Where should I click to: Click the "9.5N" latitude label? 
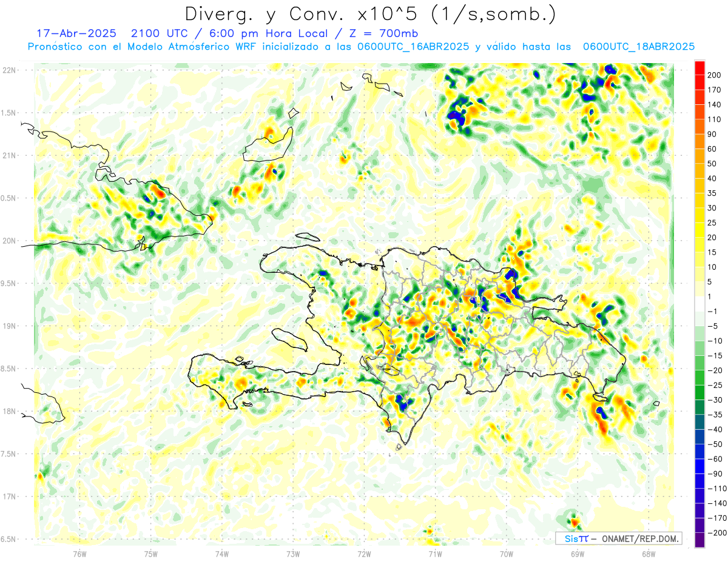pyautogui.click(x=8, y=283)
